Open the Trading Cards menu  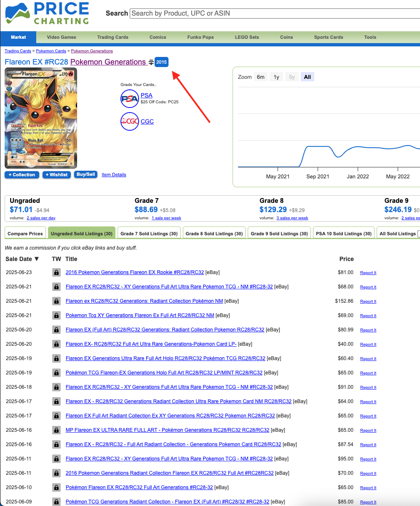tap(112, 37)
